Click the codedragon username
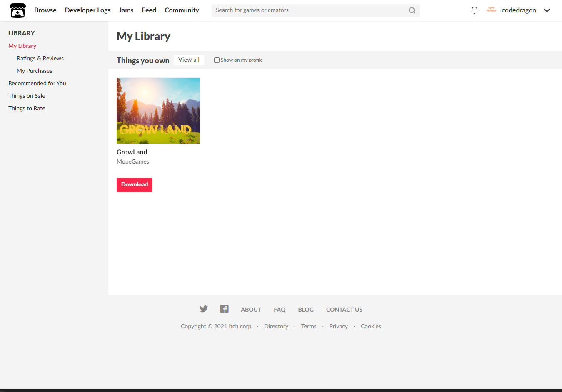This screenshot has width=562, height=392. (519, 10)
